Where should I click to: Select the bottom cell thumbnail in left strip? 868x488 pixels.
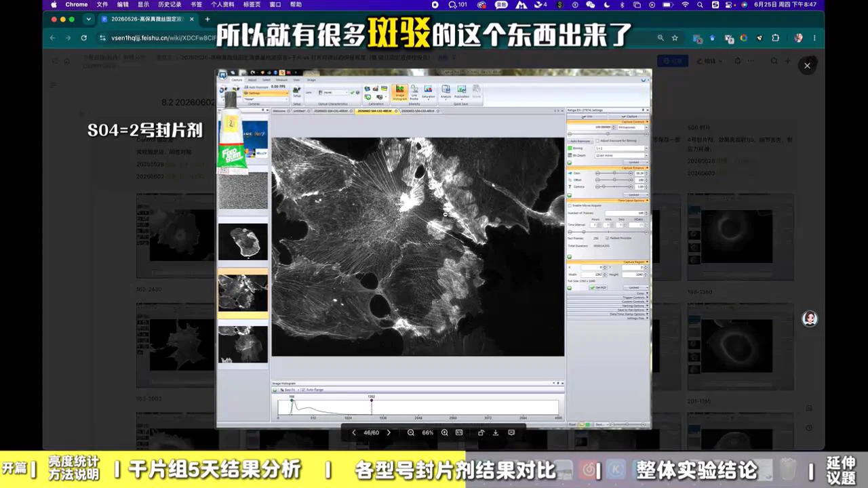(x=243, y=344)
